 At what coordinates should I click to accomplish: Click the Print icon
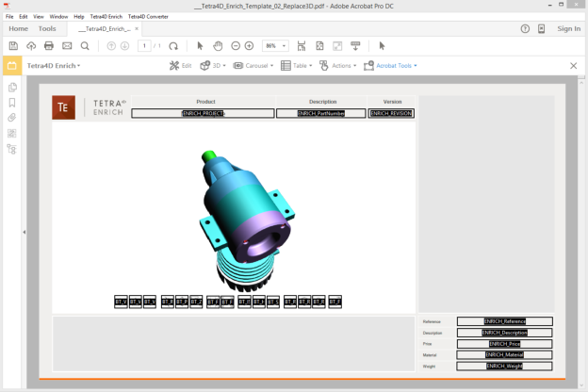(49, 46)
